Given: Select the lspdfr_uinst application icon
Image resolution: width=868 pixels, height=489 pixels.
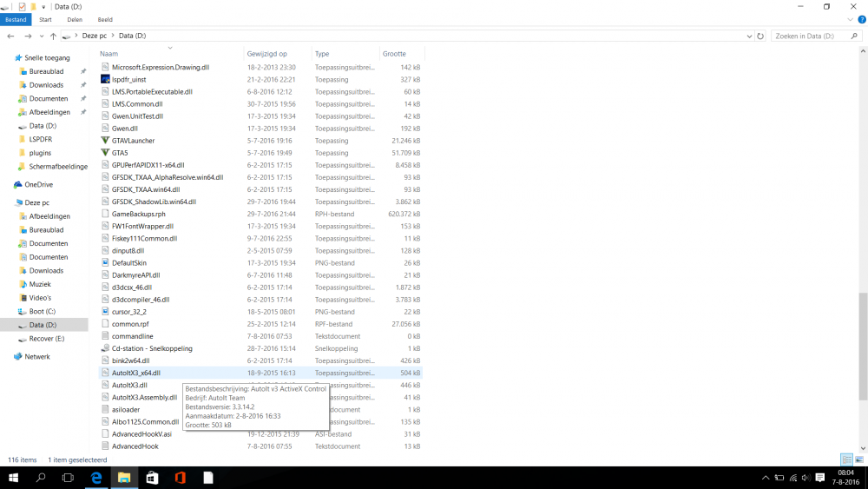Looking at the screenshot, I should (105, 79).
